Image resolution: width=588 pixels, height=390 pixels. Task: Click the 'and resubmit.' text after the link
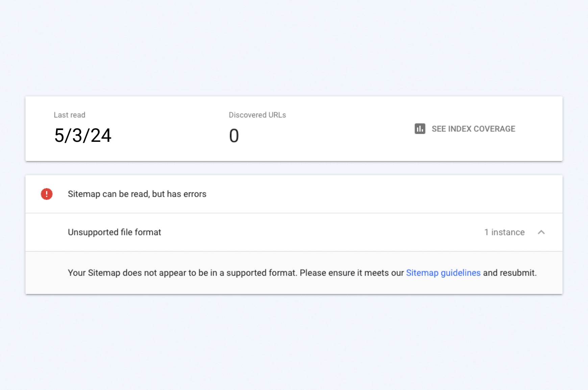click(x=510, y=273)
